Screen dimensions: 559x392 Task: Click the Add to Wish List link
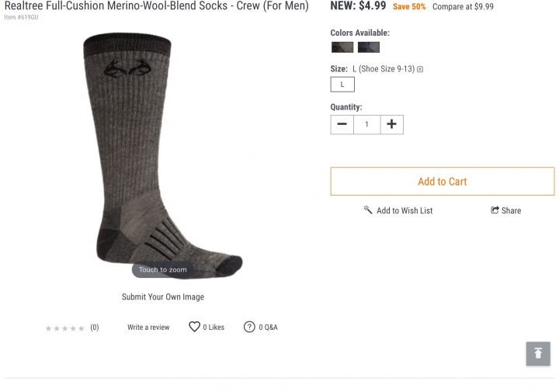point(404,210)
